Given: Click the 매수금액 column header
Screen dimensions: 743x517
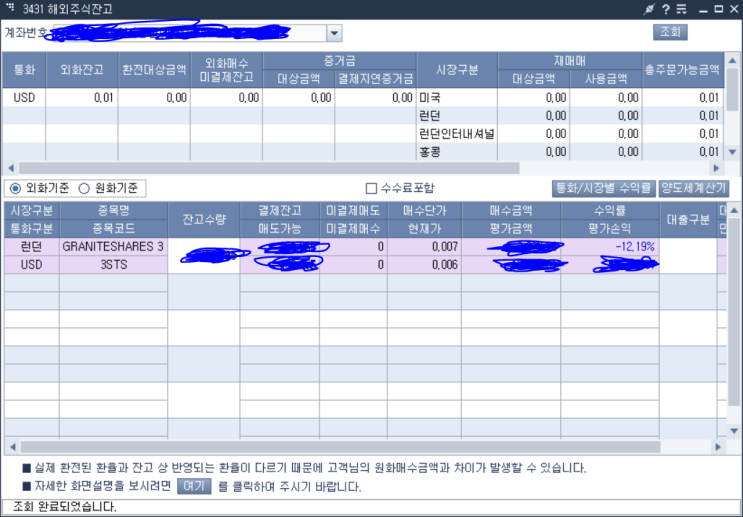Looking at the screenshot, I should [x=511, y=211].
